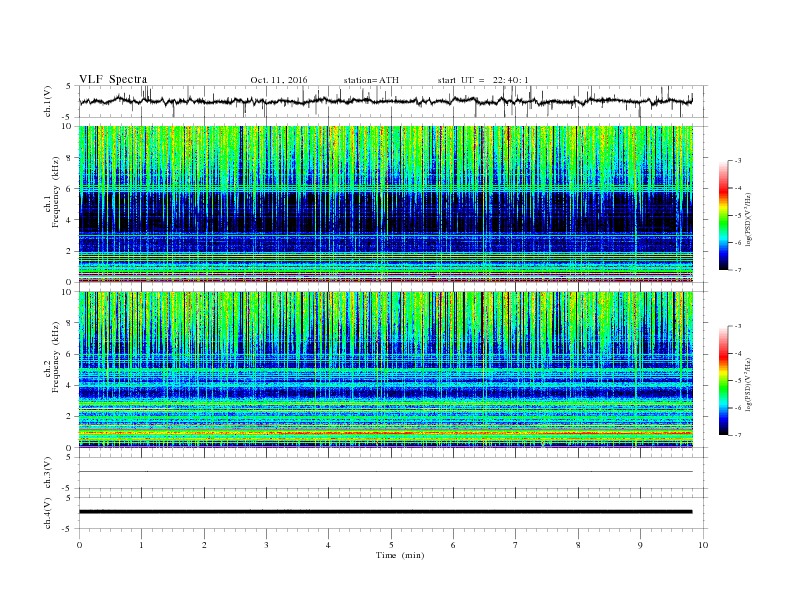This screenshot has width=792, height=612.
Task: Click the ch.1 spectrogram panel
Action: coord(386,204)
